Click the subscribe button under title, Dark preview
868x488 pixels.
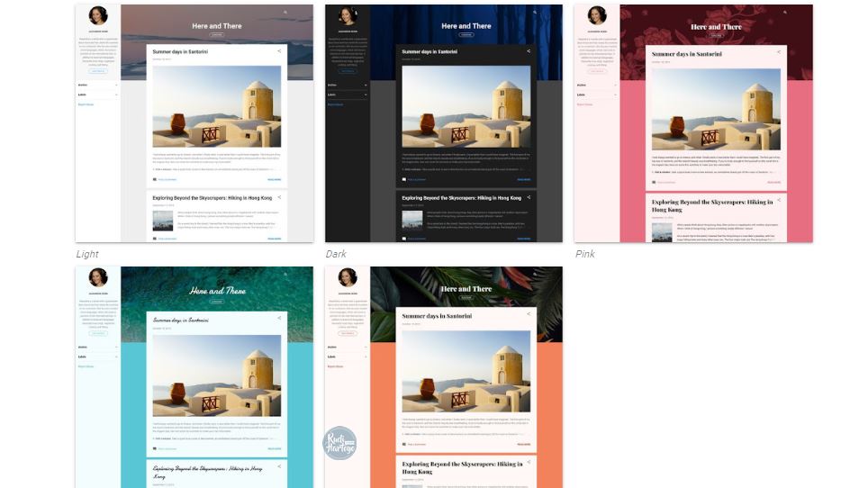tap(466, 34)
